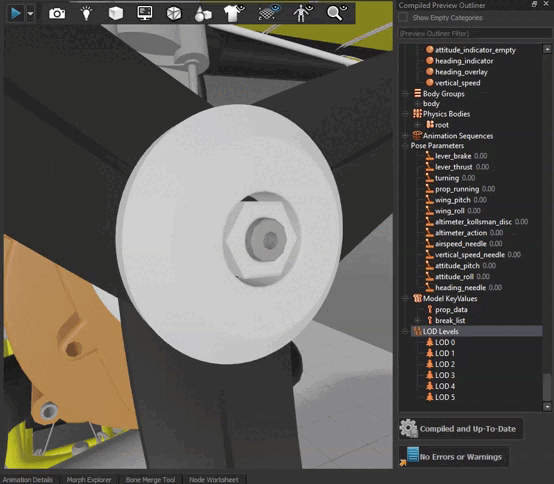Click the Body Groups list icon
554x484 pixels.
[418, 94]
